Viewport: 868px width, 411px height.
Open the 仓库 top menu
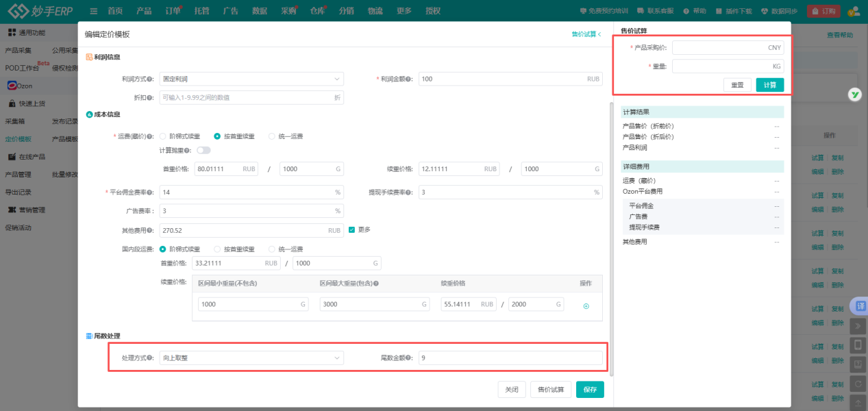pos(317,11)
